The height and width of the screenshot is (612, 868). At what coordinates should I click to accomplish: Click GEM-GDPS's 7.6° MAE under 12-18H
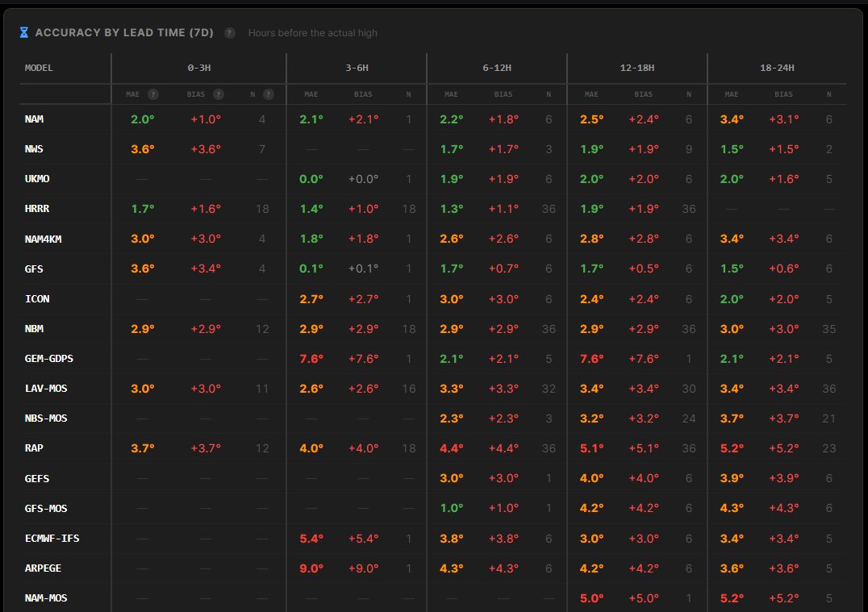pos(592,359)
